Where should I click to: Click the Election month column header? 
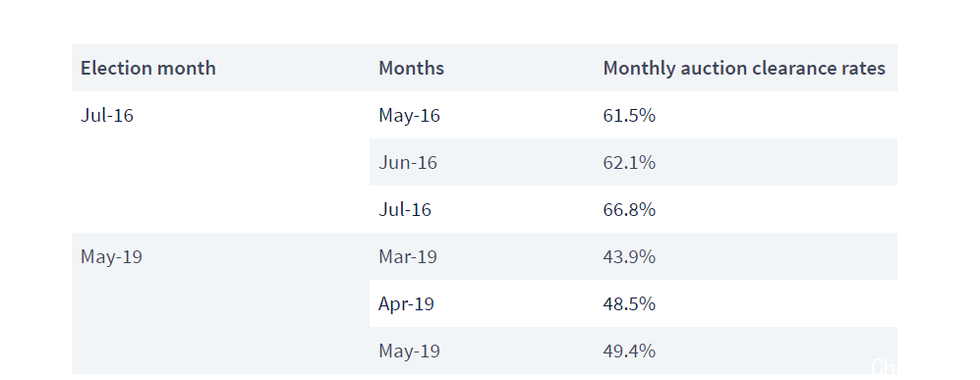148,68
